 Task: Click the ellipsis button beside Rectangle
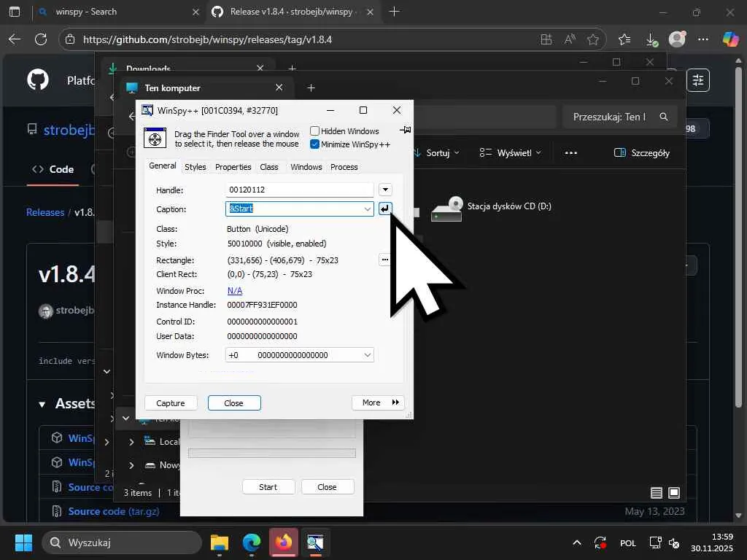point(385,260)
